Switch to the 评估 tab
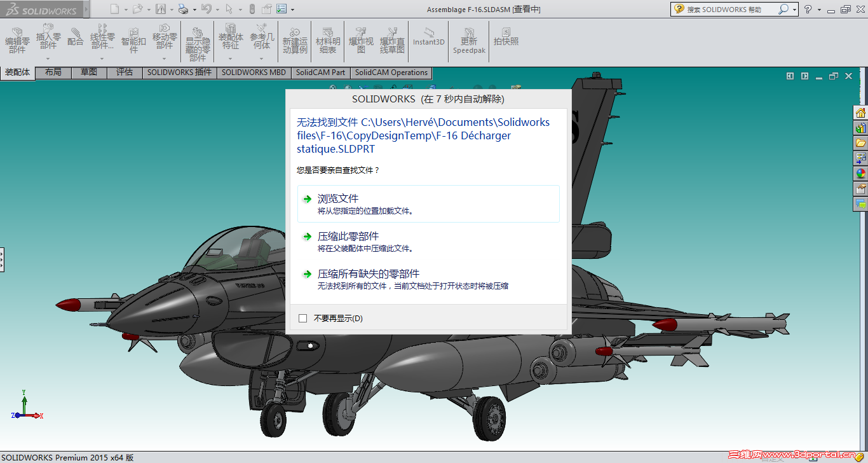Image resolution: width=868 pixels, height=463 pixels. coord(125,73)
